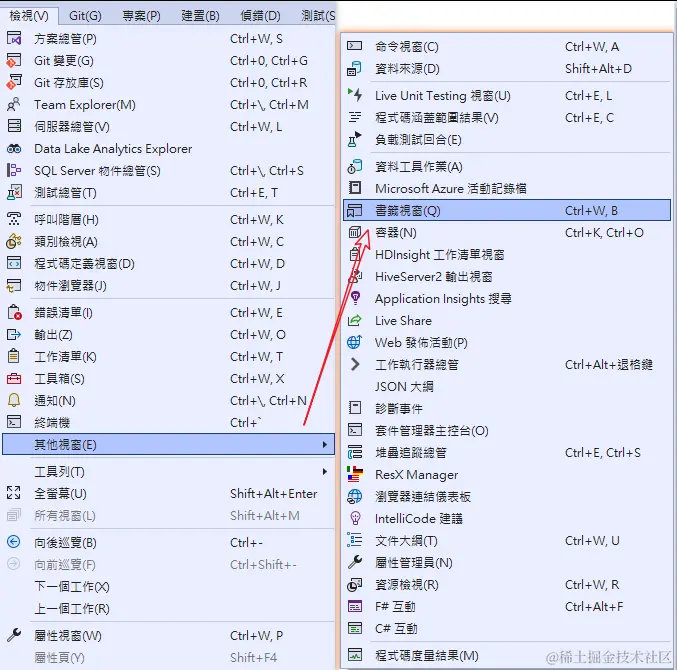
Task: Click the 工作執行器總管 chevron icon
Action: [x=354, y=364]
